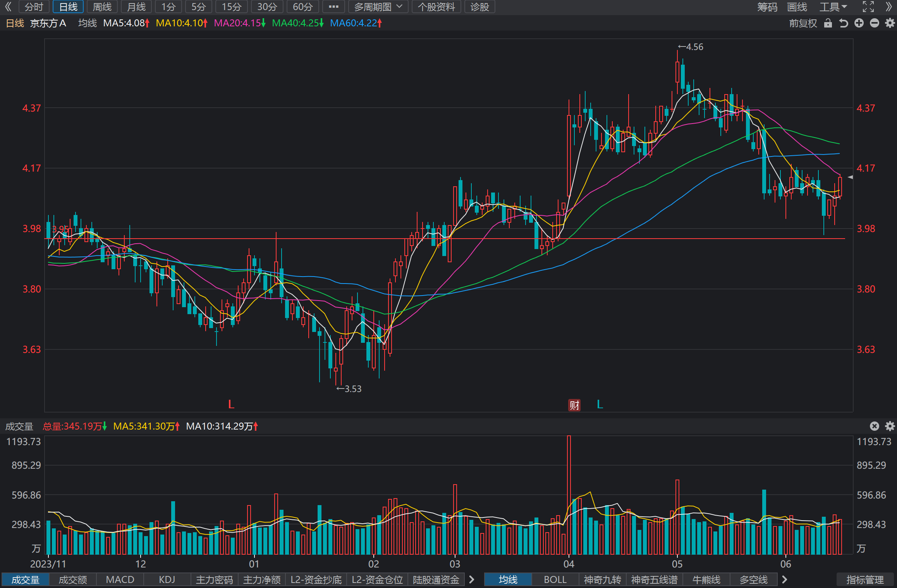Open 指标管理 indicator management

[865, 580]
